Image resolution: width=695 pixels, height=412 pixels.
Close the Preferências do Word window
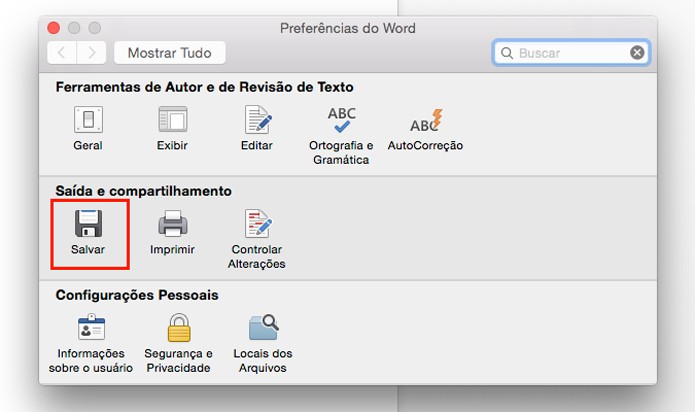coord(54,28)
